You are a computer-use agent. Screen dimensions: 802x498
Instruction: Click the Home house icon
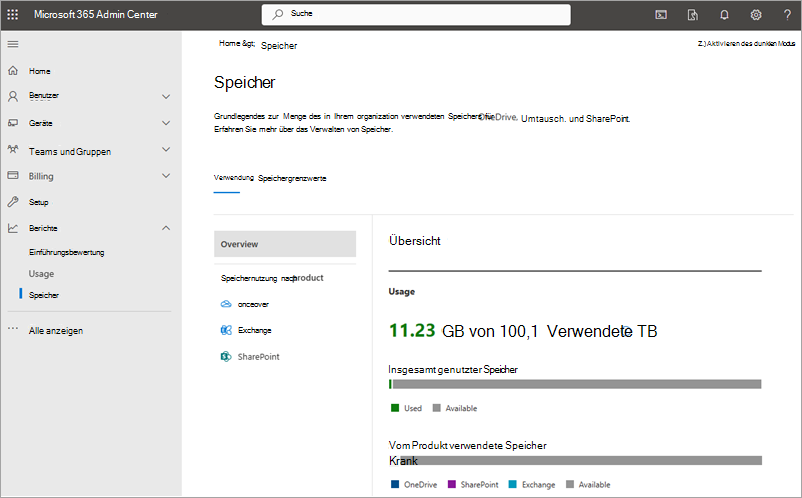[13, 71]
